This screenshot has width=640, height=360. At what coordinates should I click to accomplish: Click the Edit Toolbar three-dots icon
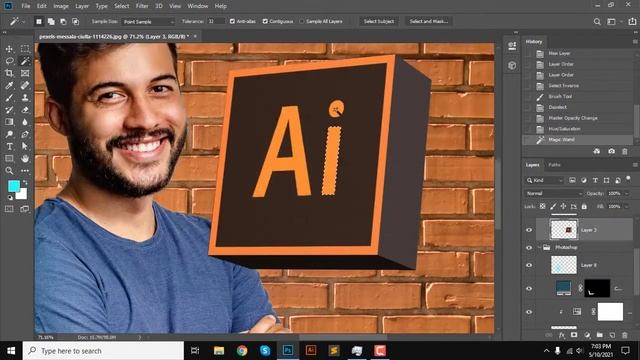tap(25, 171)
